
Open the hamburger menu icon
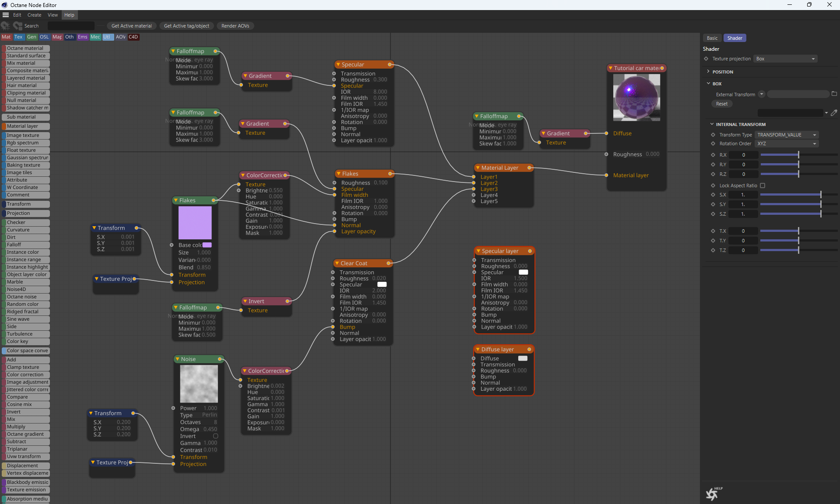(x=6, y=15)
